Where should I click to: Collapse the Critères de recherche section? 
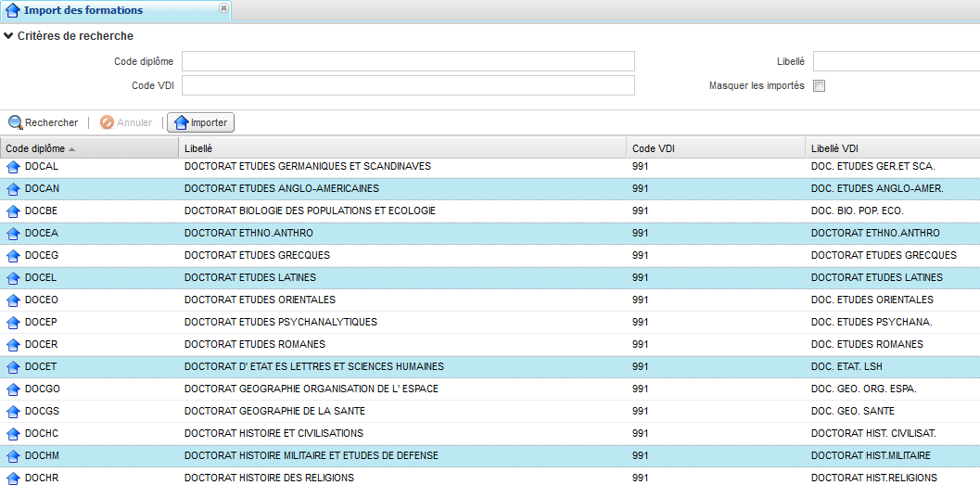point(8,36)
